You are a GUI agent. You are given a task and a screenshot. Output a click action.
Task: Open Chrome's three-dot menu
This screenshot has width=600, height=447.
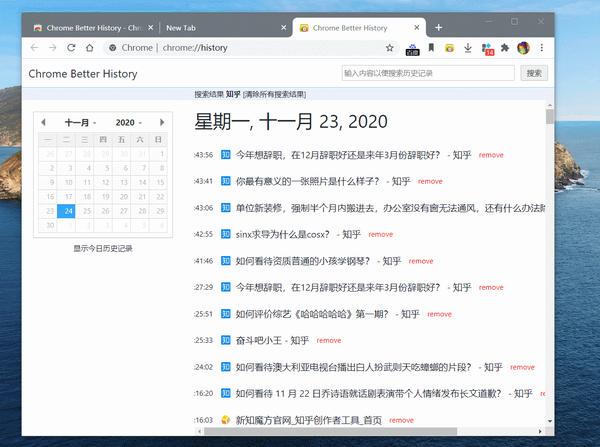point(541,48)
